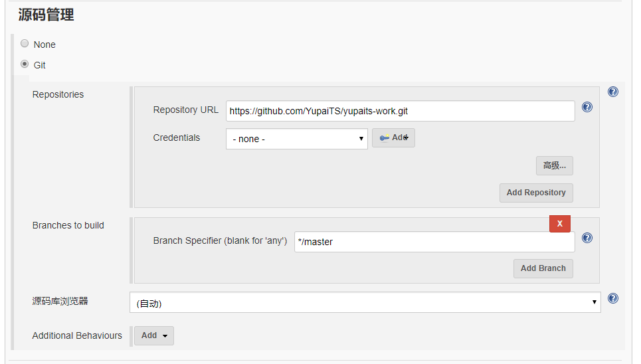
Task: Expand the 源码库浏览器 dropdown
Action: pyautogui.click(x=365, y=303)
